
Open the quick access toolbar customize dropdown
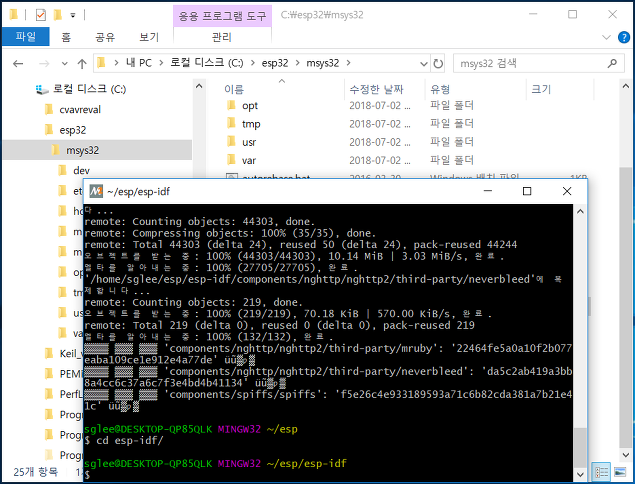tap(73, 15)
